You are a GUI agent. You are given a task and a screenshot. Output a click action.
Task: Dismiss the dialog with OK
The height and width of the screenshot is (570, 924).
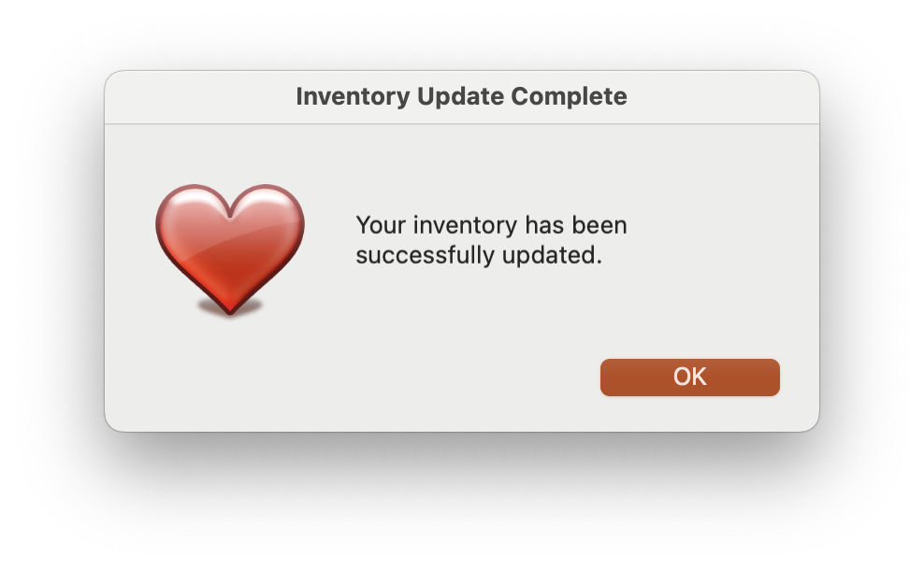pos(689,377)
